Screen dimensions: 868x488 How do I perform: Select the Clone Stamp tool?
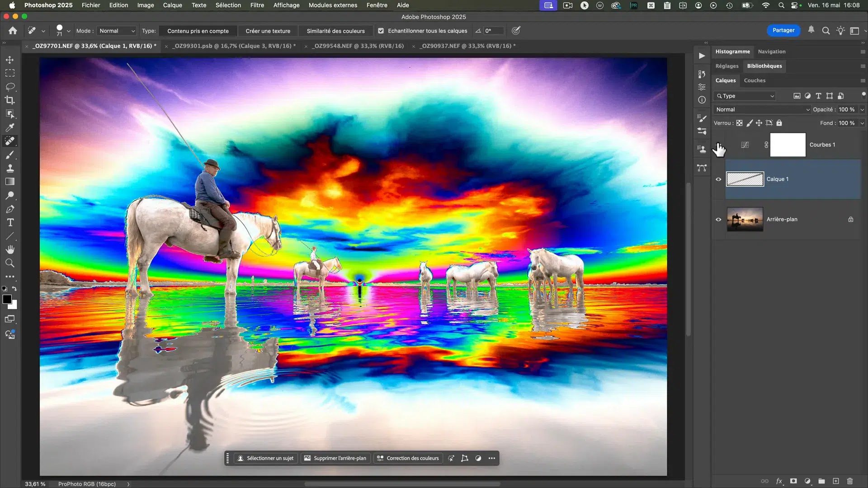point(10,168)
